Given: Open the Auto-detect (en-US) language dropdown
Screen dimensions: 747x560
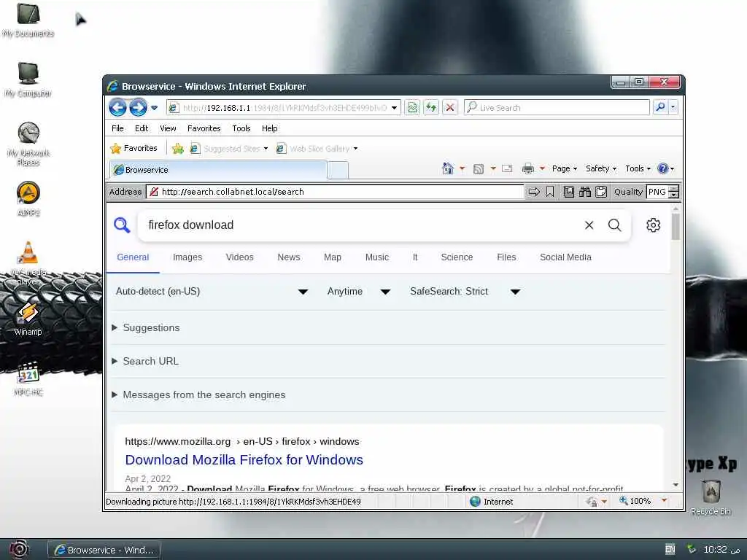Looking at the screenshot, I should click(x=212, y=292).
